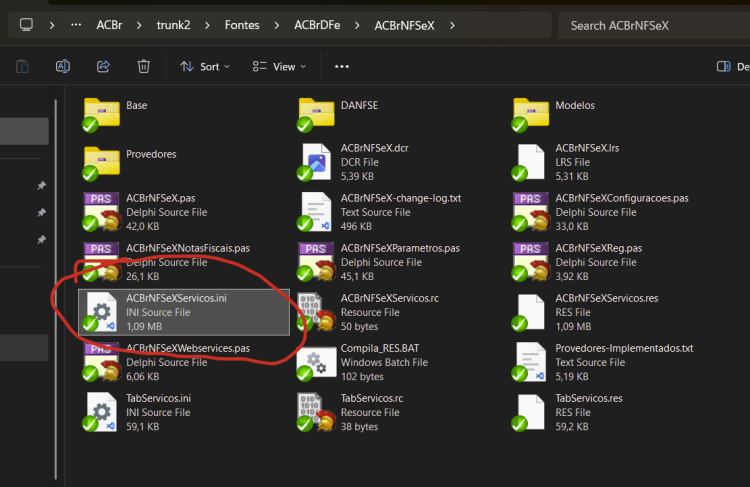Click the This PC monitor icon in address bar
Viewport: 750px width, 487px height.
[x=26, y=25]
